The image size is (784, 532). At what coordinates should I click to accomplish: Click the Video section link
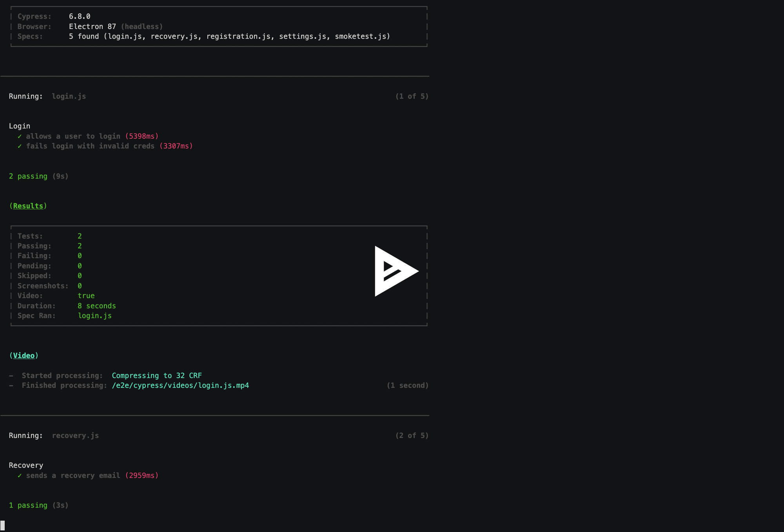click(x=24, y=355)
